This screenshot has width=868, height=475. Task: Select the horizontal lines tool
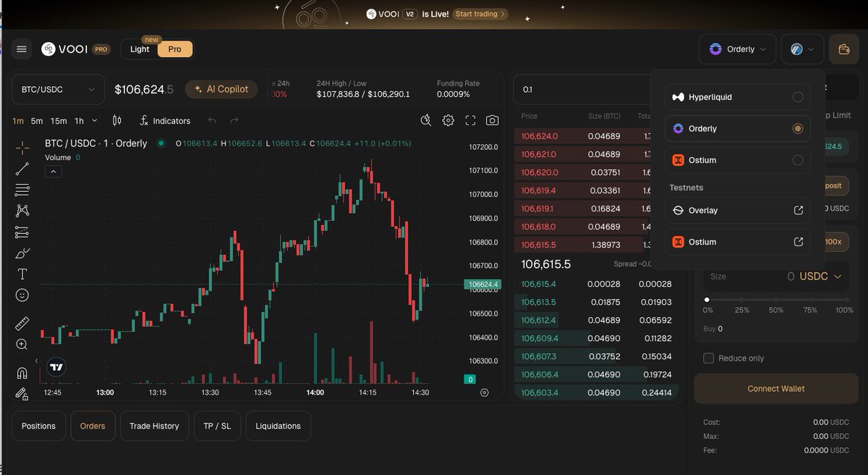(x=22, y=190)
